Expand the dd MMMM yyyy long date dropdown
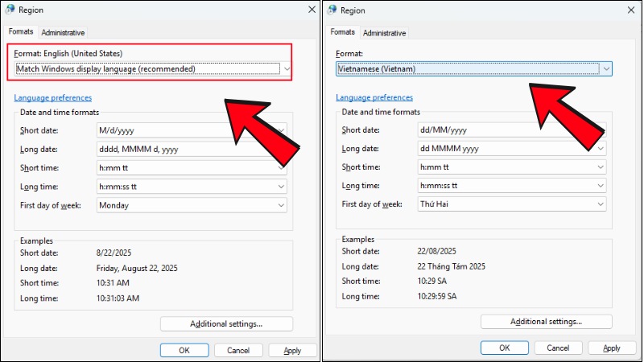The width and height of the screenshot is (644, 362). [512, 149]
